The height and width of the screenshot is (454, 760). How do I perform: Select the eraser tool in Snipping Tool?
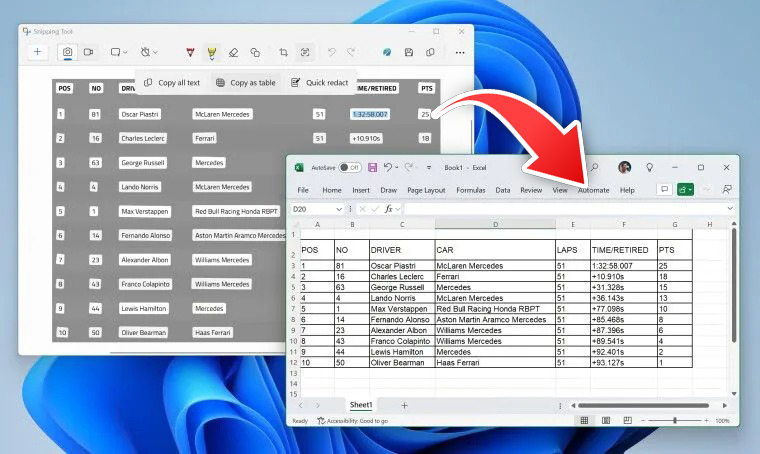point(233,52)
